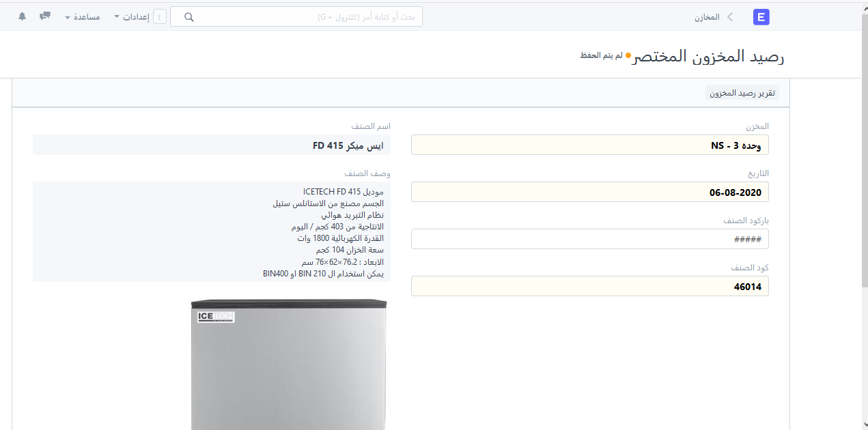The width and height of the screenshot is (868, 430).
Task: Click the breadcrumb chevron next to المخزن
Action: [x=730, y=17]
